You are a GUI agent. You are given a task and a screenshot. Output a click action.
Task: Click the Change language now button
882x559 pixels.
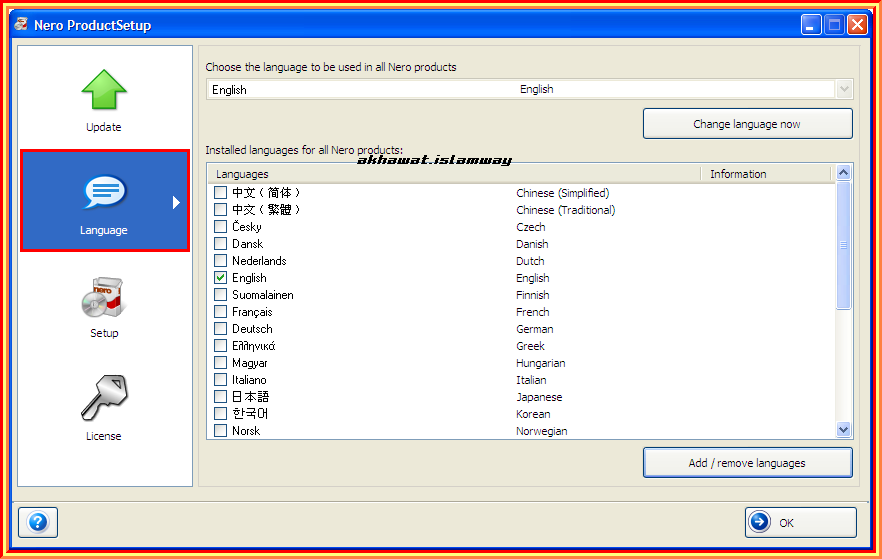click(748, 124)
